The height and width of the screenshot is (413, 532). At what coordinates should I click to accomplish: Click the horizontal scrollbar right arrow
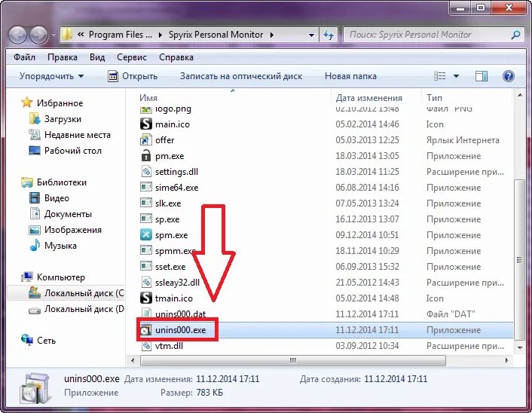point(507,360)
